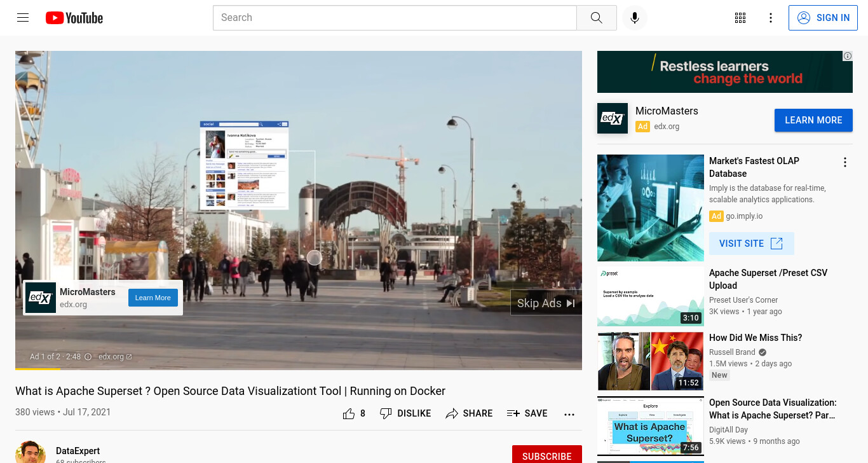Click Learn More in the video ad overlay
Viewport: 868px width, 463px height.
point(153,298)
